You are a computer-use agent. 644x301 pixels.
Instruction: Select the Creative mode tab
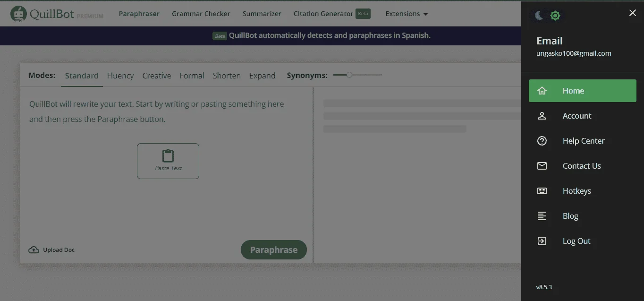[157, 76]
